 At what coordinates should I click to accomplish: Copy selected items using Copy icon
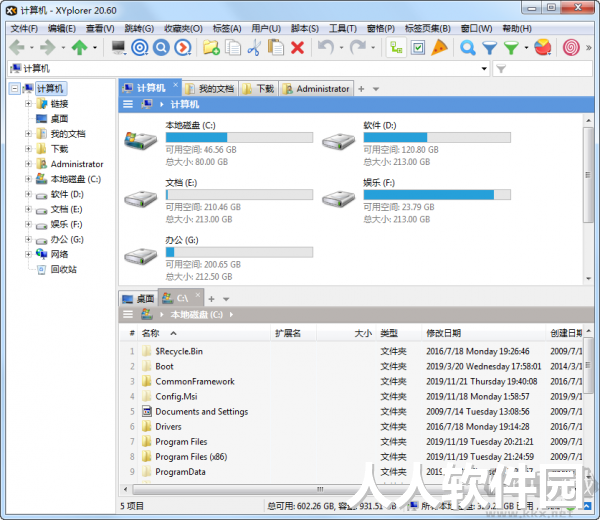pyautogui.click(x=233, y=47)
